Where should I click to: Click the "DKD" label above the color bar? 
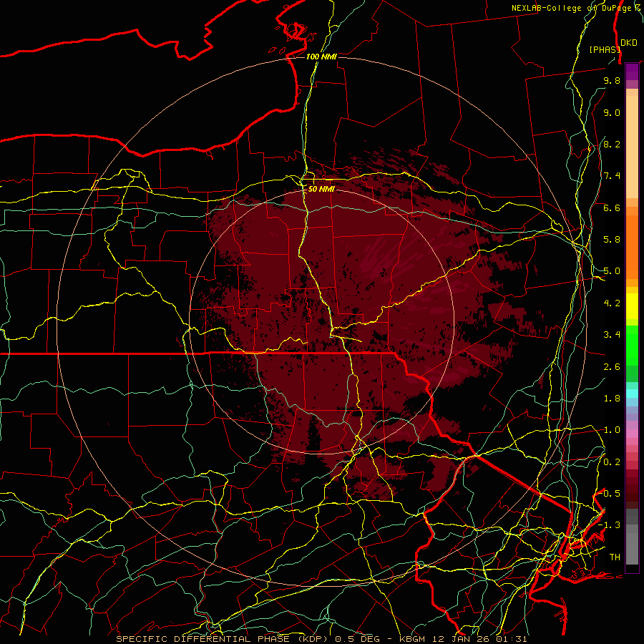pyautogui.click(x=629, y=43)
